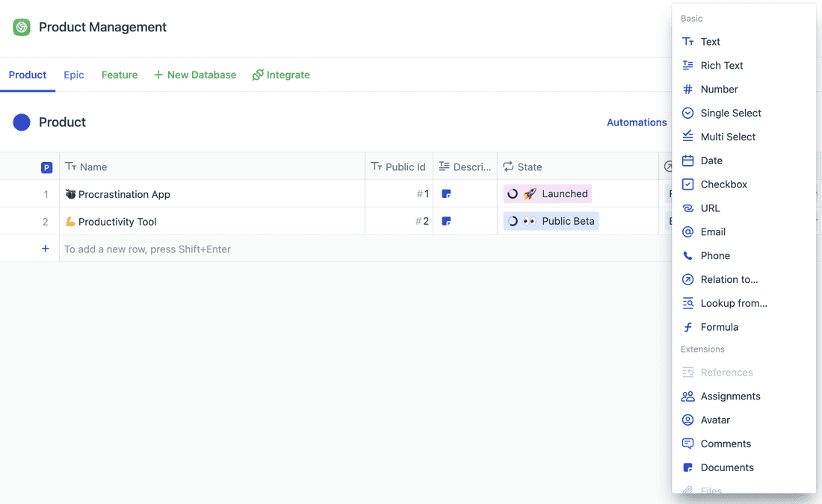The width and height of the screenshot is (822, 504).
Task: Click the plus icon to add row
Action: click(x=46, y=249)
